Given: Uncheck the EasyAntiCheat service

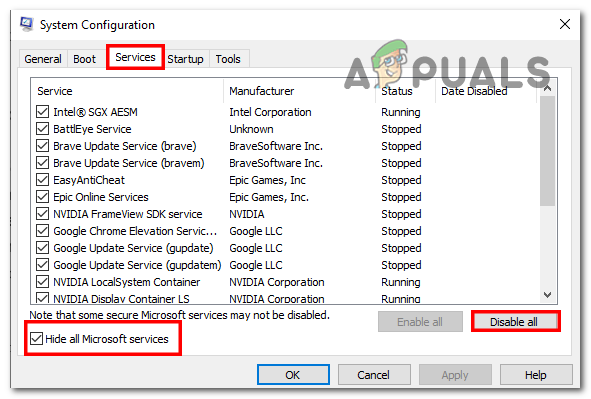Looking at the screenshot, I should pos(43,180).
